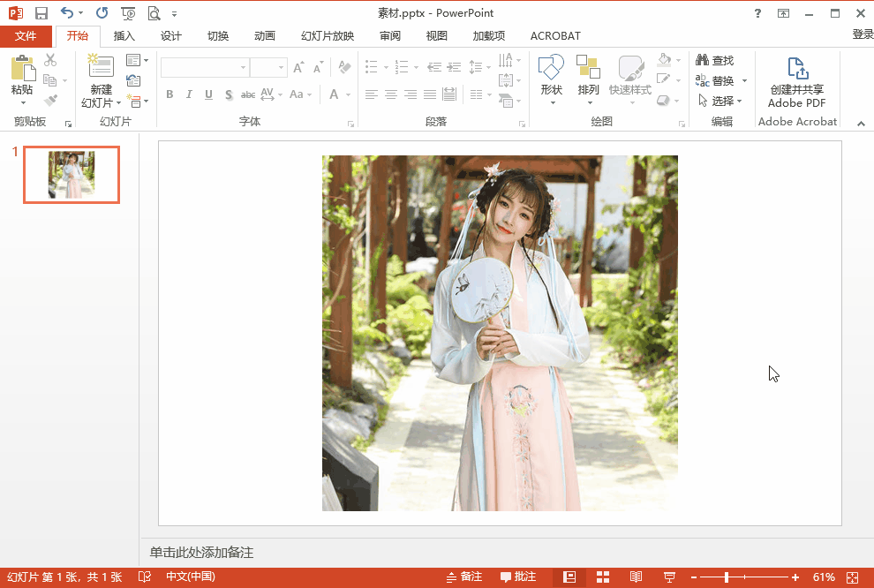The image size is (874, 588).
Task: Toggle text shadow
Action: point(229,94)
